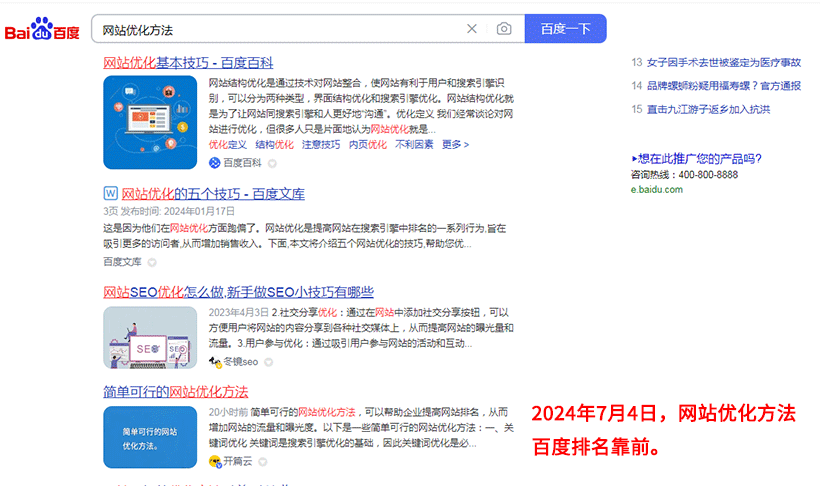Expand dropdown arrow next to 冬镜seo
The width and height of the screenshot is (820, 486).
point(267,361)
